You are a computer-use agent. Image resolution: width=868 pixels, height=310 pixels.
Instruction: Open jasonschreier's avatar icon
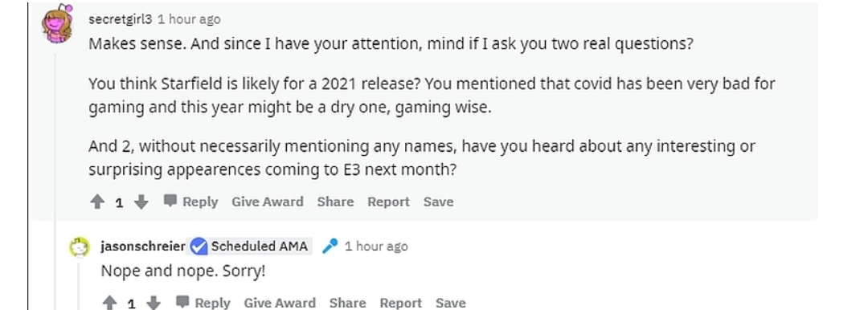click(x=80, y=247)
